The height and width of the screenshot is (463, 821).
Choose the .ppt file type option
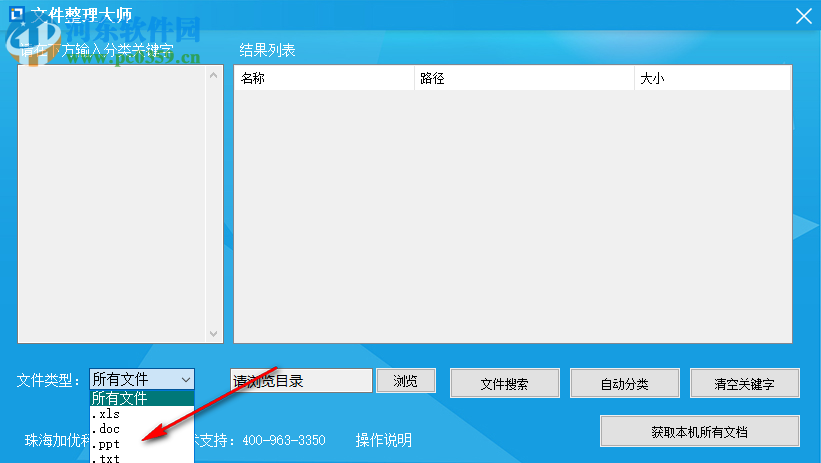(x=142, y=444)
